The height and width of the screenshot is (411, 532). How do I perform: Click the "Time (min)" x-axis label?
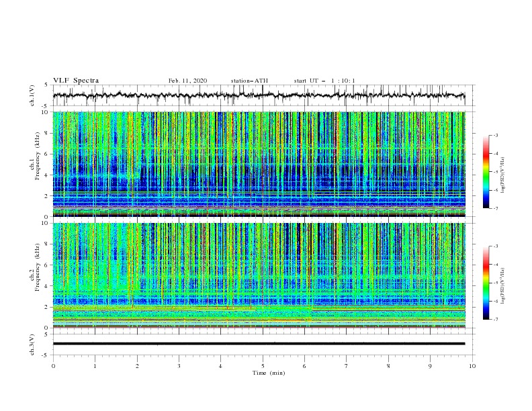[x=269, y=373]
